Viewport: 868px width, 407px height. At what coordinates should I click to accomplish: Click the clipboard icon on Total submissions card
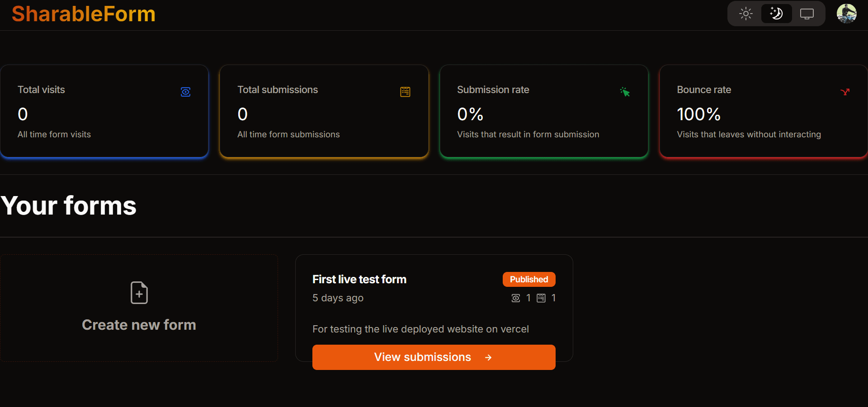tap(406, 92)
